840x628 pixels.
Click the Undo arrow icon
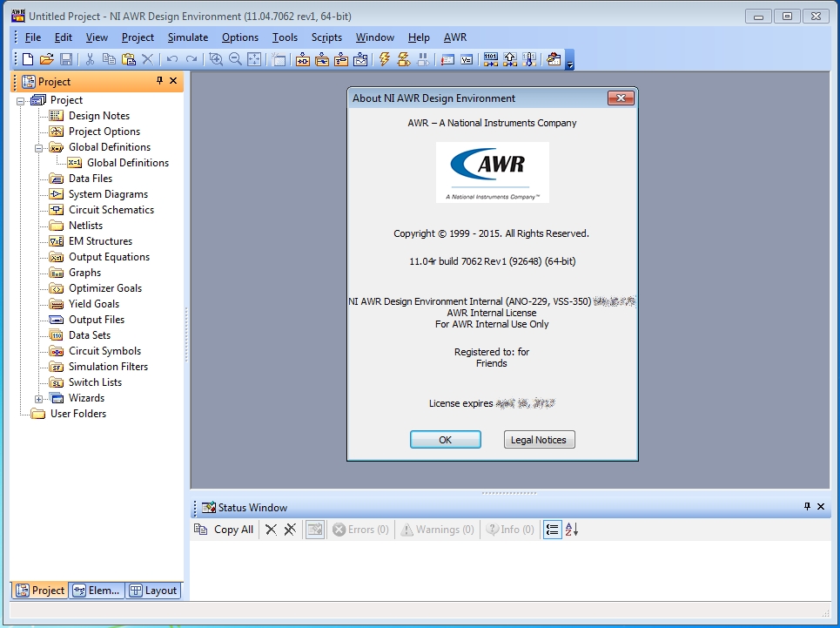click(x=172, y=59)
